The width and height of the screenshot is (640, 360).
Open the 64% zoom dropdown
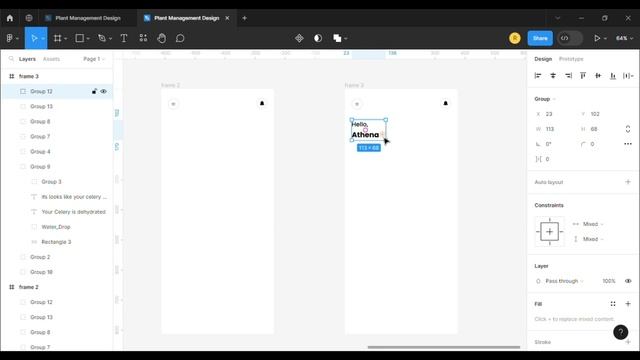point(624,38)
